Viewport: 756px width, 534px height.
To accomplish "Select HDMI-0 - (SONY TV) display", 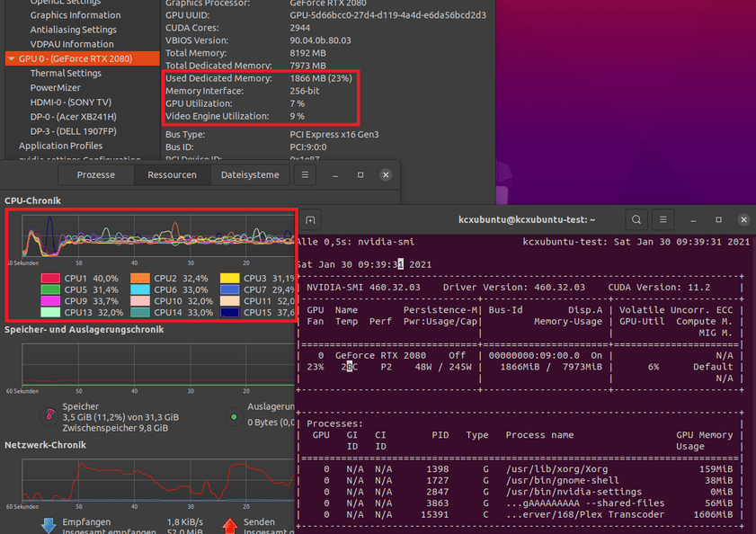I will 70,102.
